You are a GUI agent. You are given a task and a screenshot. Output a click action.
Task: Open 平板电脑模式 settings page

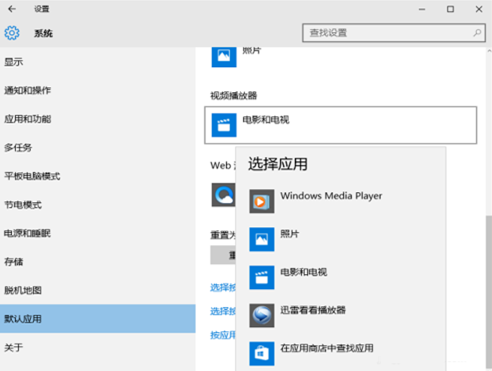98,176
